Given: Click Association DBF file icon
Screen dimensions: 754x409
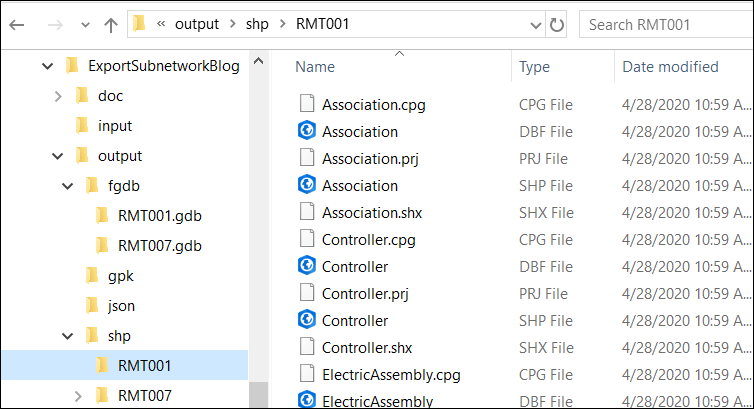Looking at the screenshot, I should click(x=307, y=130).
